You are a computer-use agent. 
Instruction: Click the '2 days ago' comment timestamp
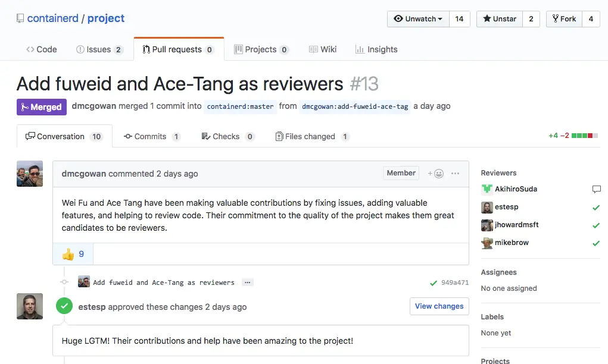(177, 174)
